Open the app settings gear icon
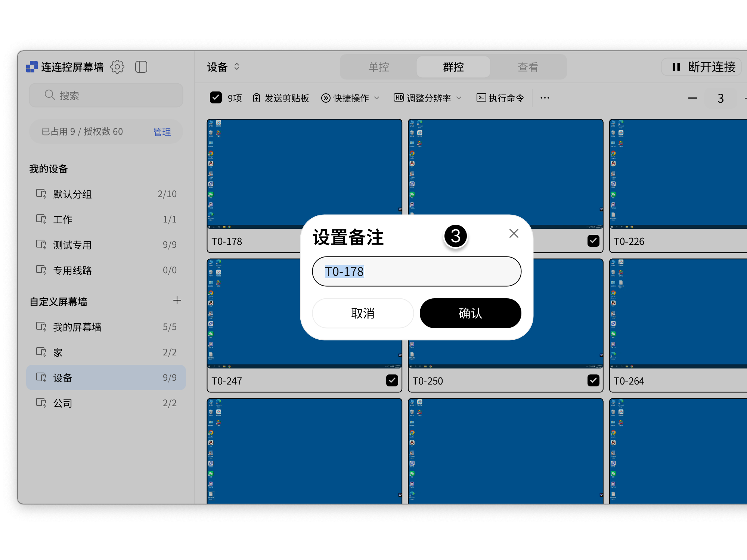The height and width of the screenshot is (560, 747). pos(117,67)
